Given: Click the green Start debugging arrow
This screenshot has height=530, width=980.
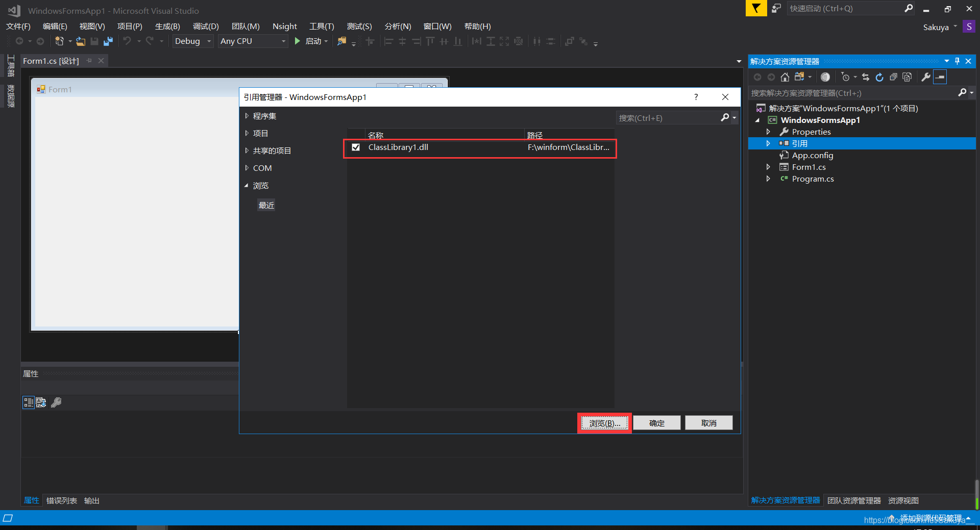Looking at the screenshot, I should pos(298,41).
